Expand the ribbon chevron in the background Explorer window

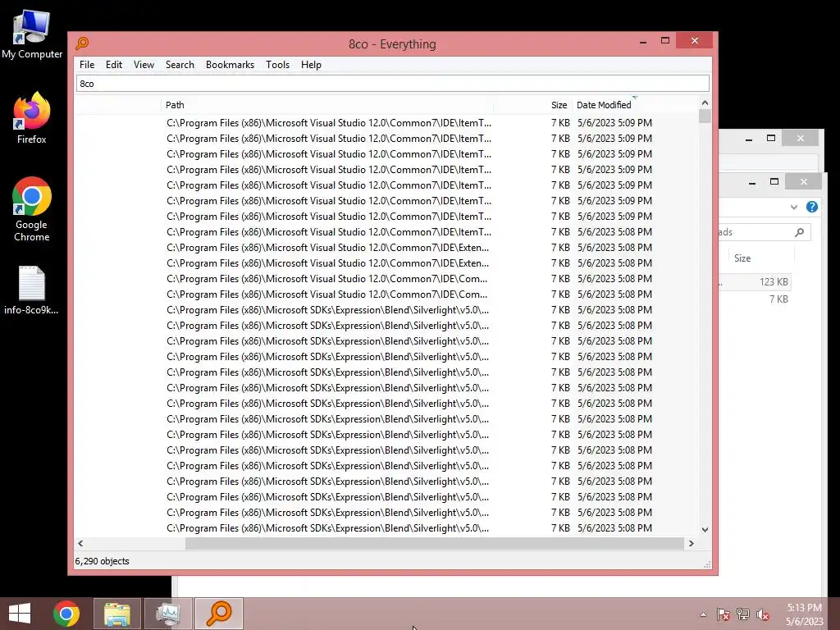pos(794,207)
